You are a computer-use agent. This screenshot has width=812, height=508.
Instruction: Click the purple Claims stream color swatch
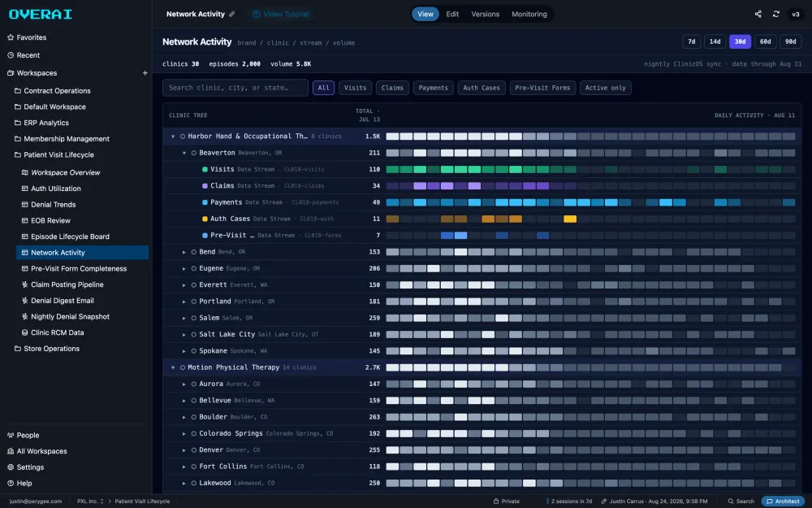coord(205,186)
